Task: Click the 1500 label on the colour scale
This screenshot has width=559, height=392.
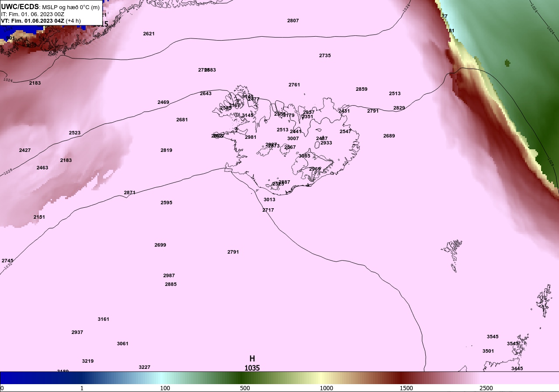Action: coord(407,388)
